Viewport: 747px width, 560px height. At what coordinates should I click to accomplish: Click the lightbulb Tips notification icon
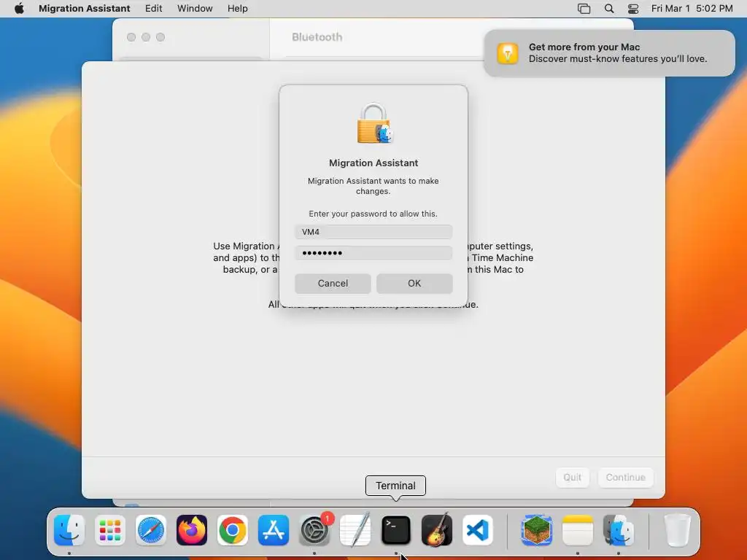[508, 52]
